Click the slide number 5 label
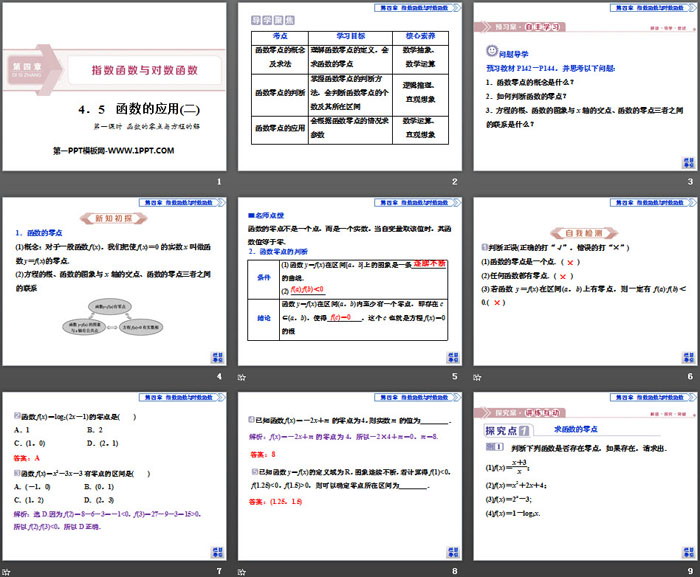This screenshot has width=700, height=577. click(454, 376)
